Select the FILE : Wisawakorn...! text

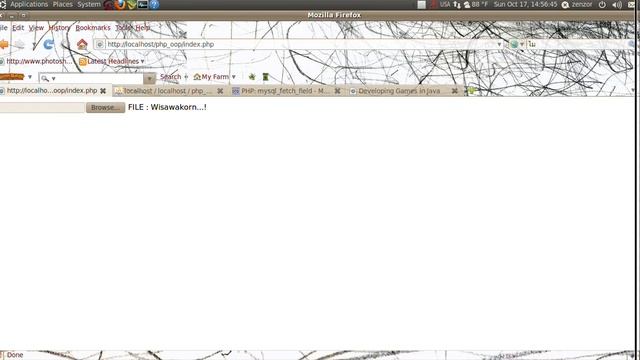167,107
